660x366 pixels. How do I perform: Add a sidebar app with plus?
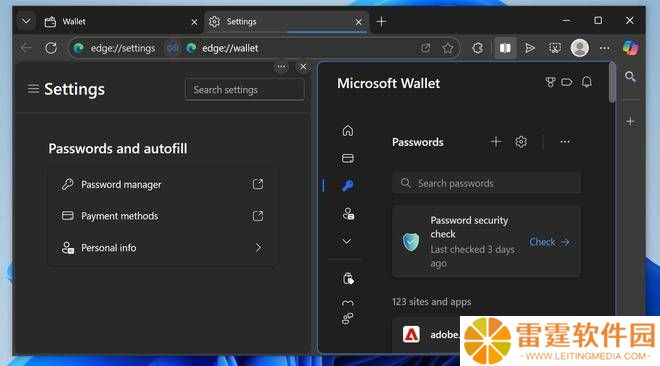630,122
